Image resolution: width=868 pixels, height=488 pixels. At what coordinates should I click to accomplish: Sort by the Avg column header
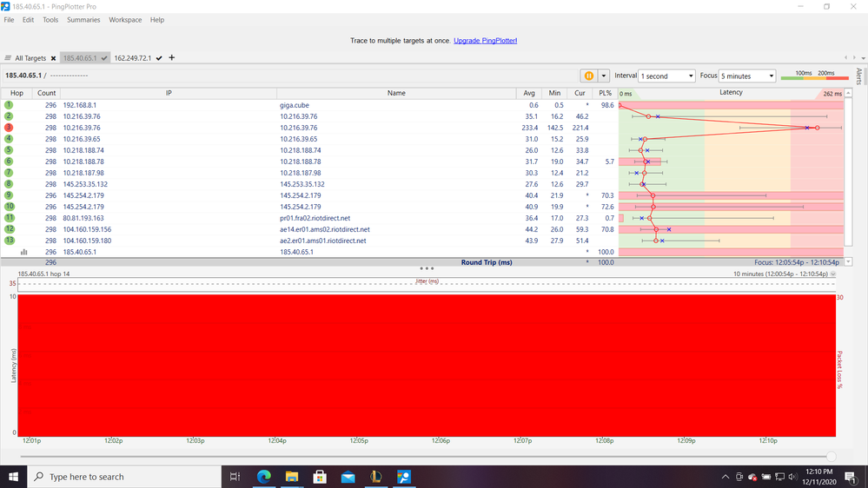[529, 93]
